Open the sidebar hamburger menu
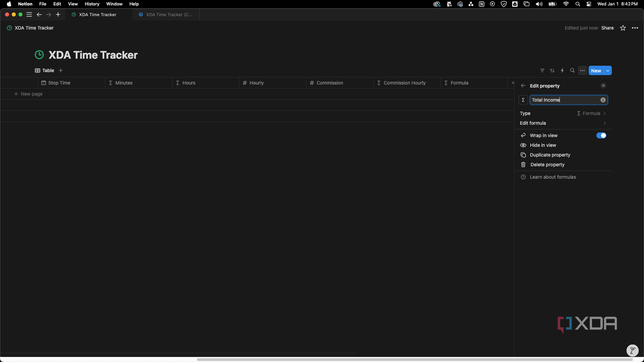 pos(29,15)
